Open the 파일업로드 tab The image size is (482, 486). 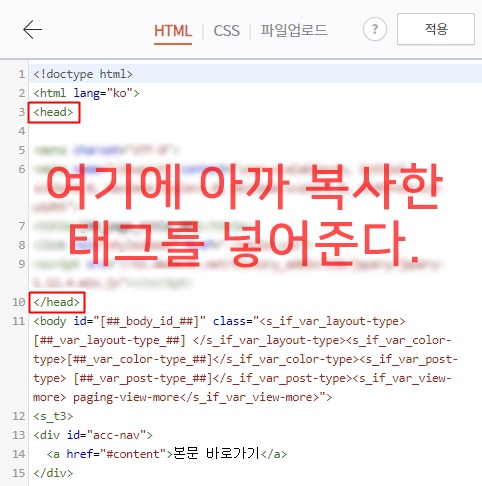pyautogui.click(x=294, y=30)
